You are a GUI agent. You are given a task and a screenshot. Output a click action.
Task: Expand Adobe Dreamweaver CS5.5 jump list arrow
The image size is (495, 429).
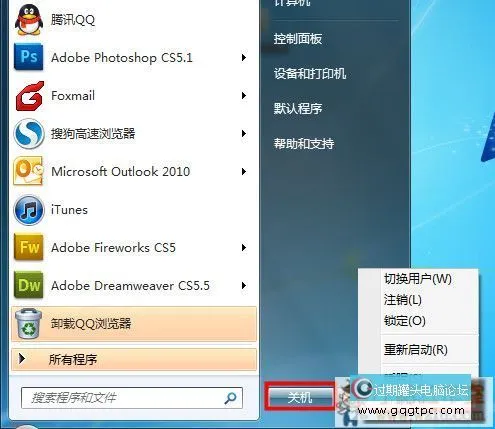244,286
